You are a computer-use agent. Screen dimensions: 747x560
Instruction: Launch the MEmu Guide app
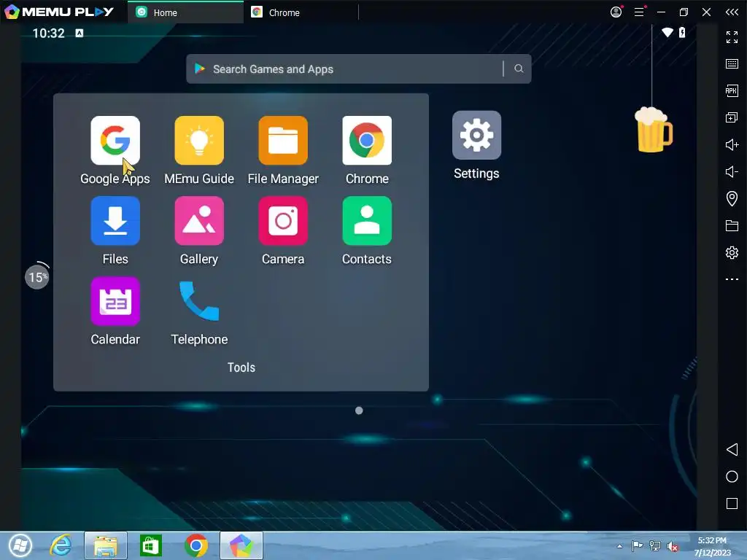(199, 141)
